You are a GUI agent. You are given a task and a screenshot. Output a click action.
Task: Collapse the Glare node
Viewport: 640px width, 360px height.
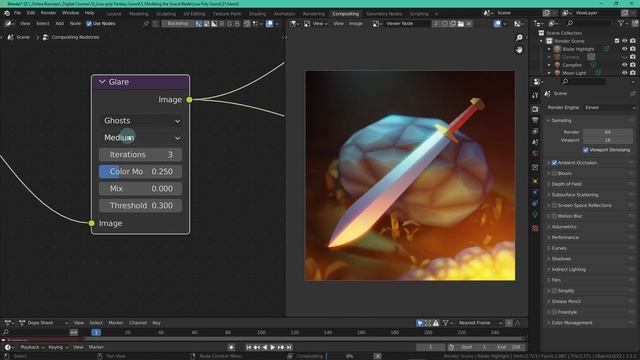tap(102, 82)
